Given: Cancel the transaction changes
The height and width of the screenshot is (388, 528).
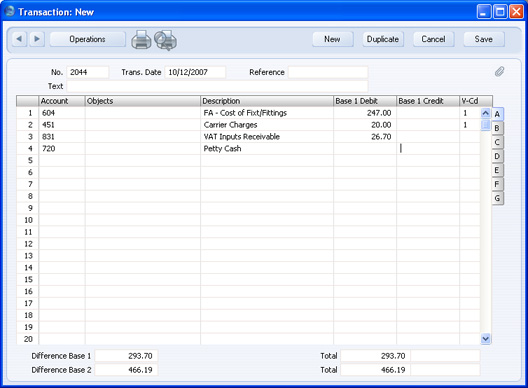Looking at the screenshot, I should [433, 39].
